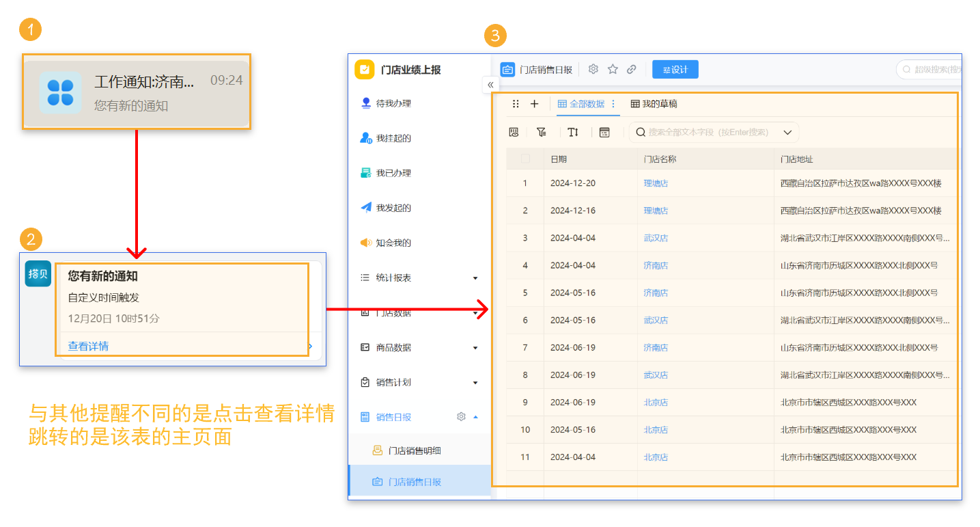The width and height of the screenshot is (980, 527).
Task: Open the table settings gear icon
Action: coord(592,68)
